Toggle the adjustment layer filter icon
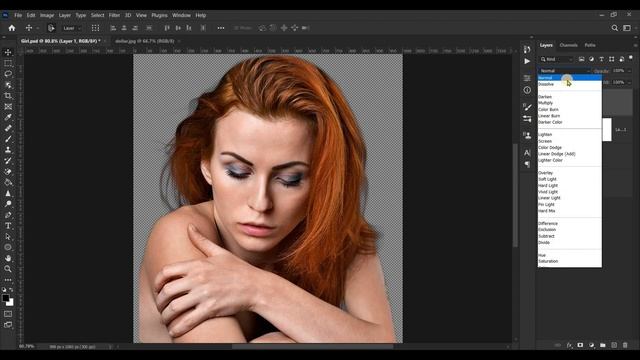The height and width of the screenshot is (360, 640). [591, 59]
